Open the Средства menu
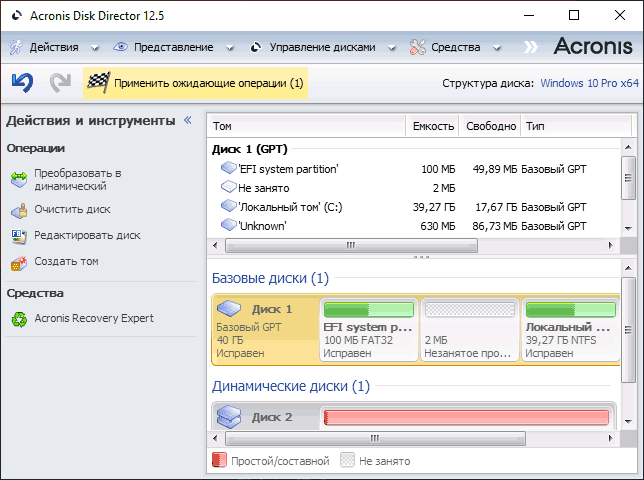The height and width of the screenshot is (480, 644). click(x=455, y=47)
